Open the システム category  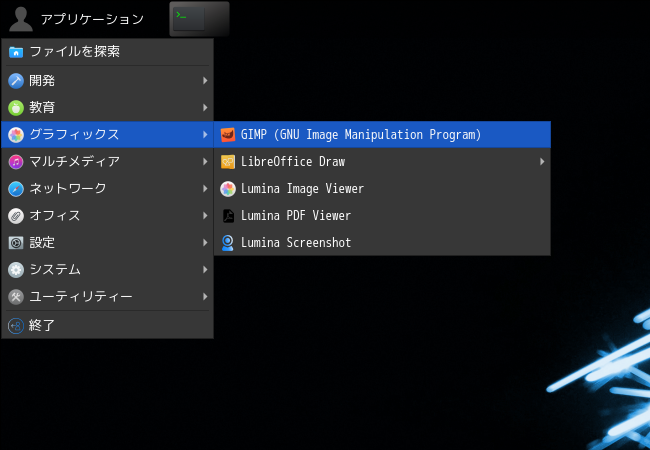107,269
